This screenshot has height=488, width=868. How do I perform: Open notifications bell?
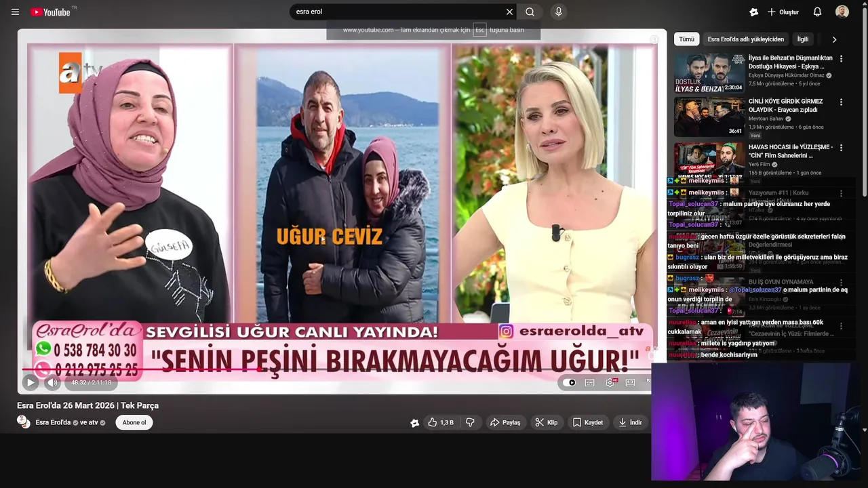pos(817,12)
